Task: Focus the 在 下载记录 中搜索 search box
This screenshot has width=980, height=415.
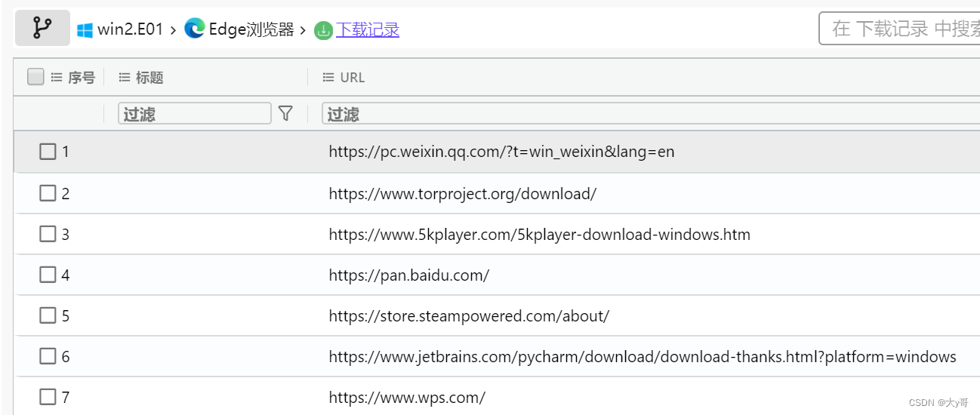Action: coord(899,29)
